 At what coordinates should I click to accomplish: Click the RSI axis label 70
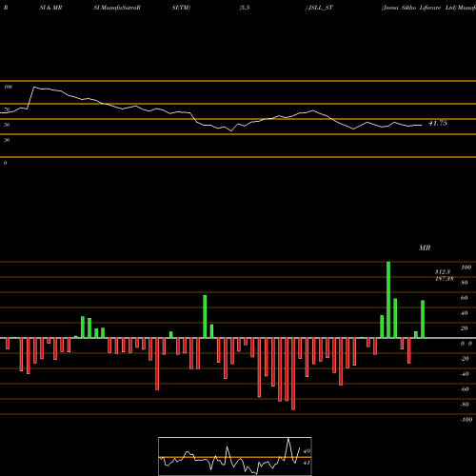pyautogui.click(x=7, y=109)
